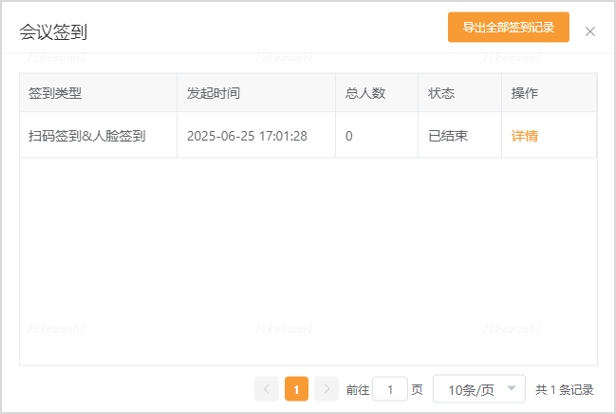Click the total count cell showing 0
The image size is (616, 414).
[349, 136]
